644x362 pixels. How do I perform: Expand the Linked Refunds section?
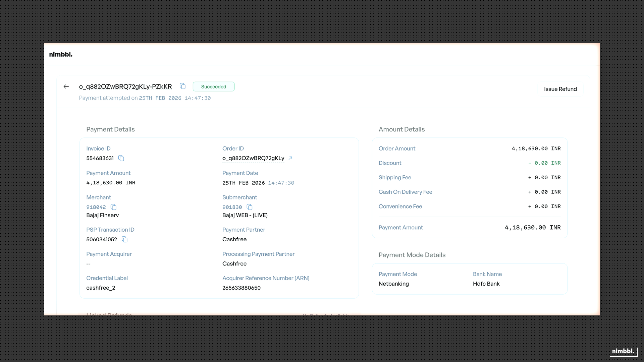109,314
